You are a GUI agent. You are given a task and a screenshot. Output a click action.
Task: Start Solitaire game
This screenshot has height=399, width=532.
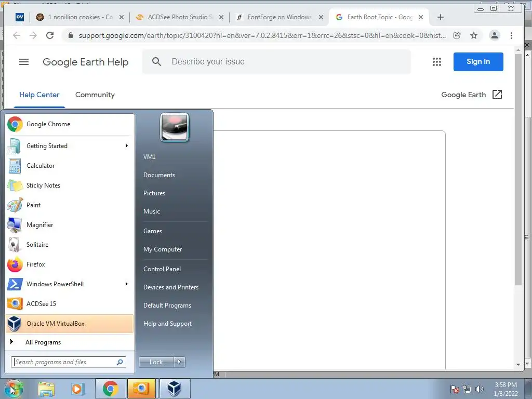70,245
